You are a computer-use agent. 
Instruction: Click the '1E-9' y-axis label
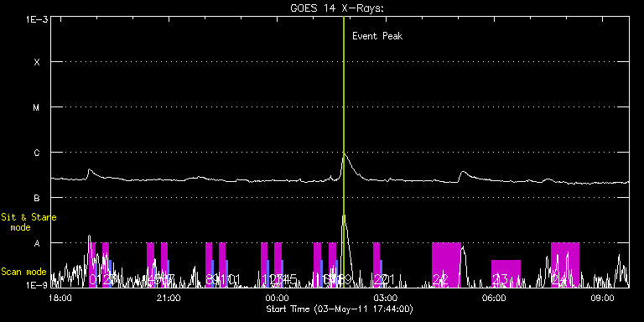(x=37, y=284)
